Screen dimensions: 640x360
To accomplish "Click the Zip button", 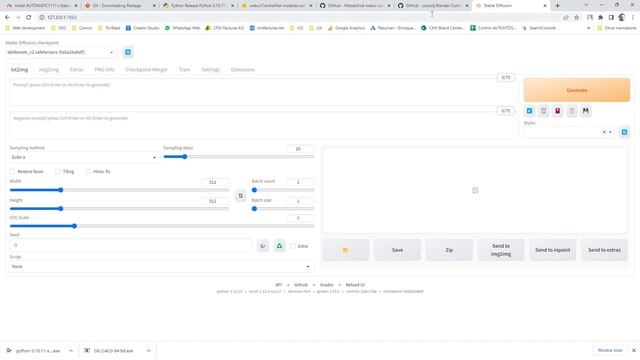I will [449, 250].
